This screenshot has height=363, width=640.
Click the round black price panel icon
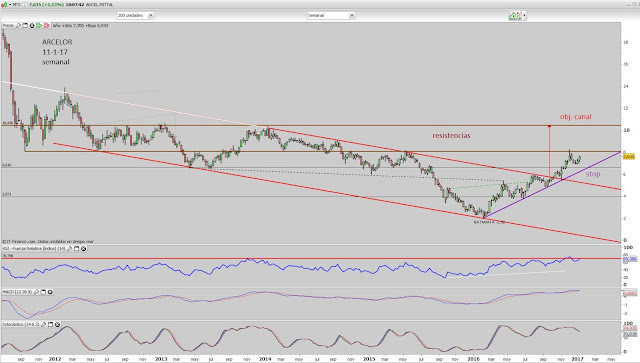[x=32, y=26]
